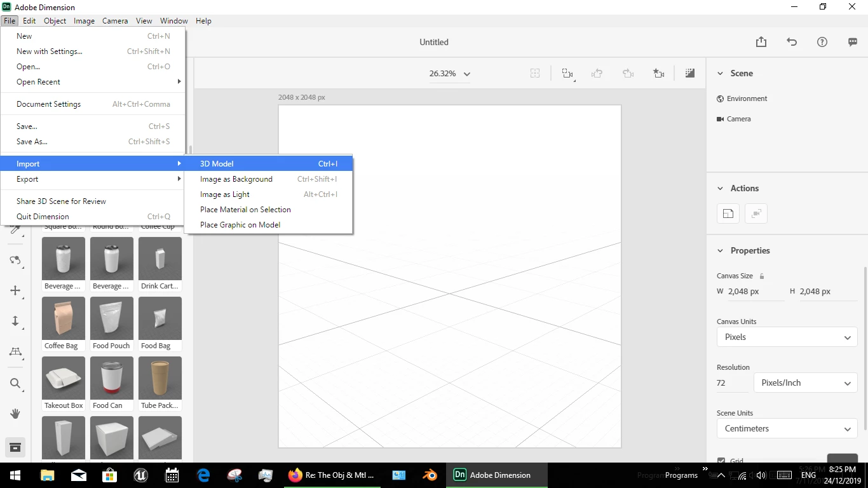Open the Object menu
Viewport: 868px width, 488px height.
tap(55, 21)
